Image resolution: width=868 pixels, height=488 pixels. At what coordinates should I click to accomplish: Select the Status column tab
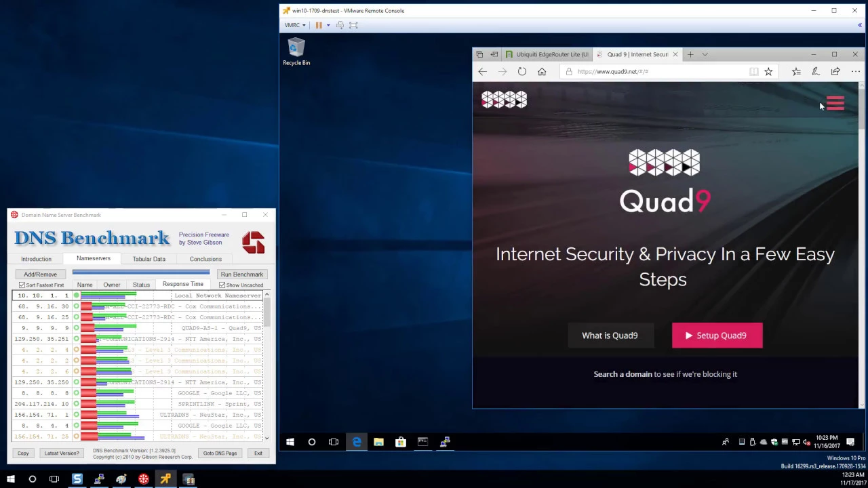[x=141, y=285]
